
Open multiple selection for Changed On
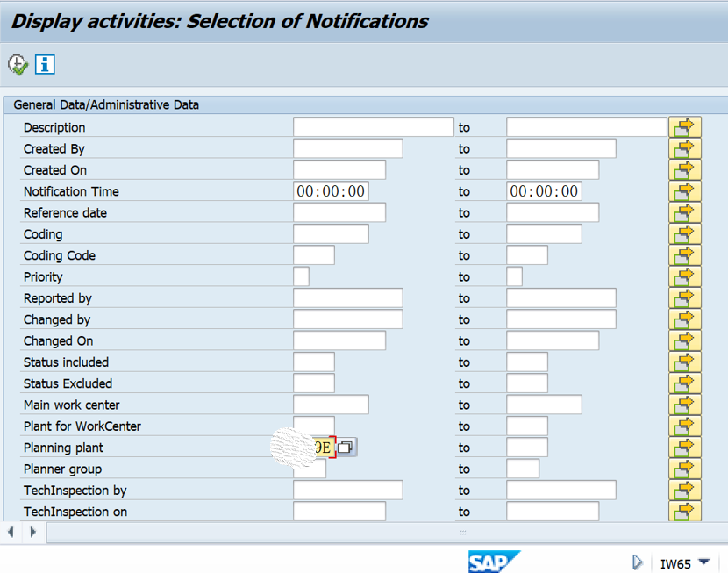click(x=684, y=340)
